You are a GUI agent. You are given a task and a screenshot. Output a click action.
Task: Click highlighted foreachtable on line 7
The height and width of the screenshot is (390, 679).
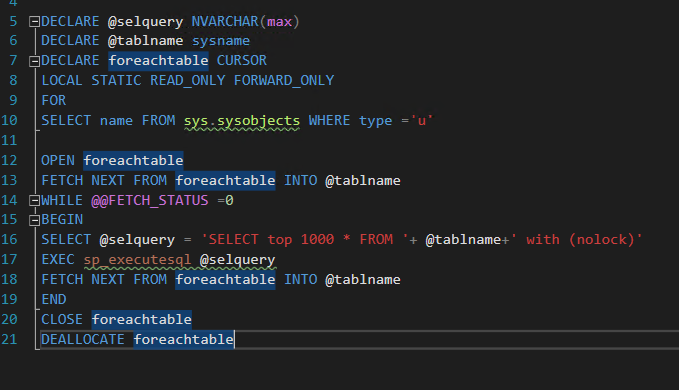pyautogui.click(x=158, y=61)
